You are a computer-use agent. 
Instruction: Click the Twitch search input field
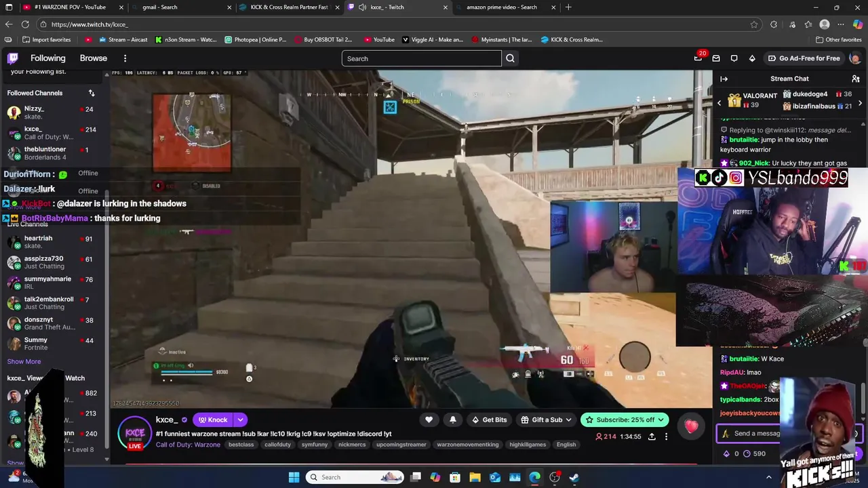pos(422,58)
